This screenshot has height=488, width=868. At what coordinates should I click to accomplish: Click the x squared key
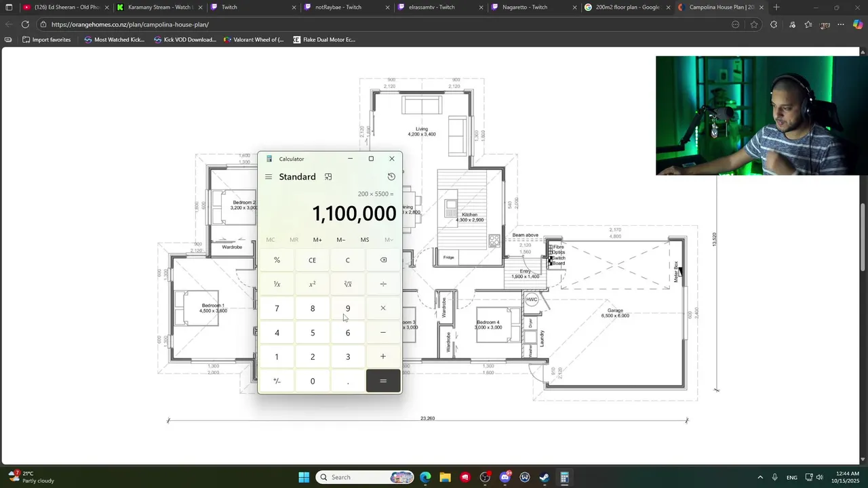coord(313,284)
